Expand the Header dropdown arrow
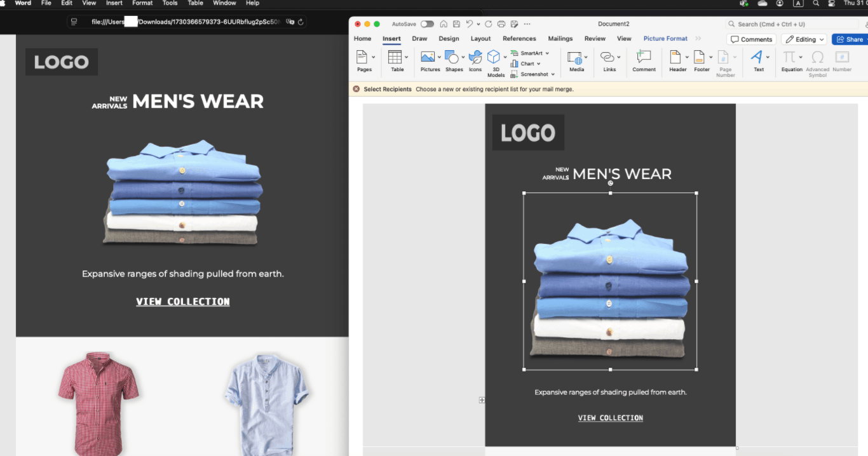Viewport: 868px width, 456px height. point(687,57)
